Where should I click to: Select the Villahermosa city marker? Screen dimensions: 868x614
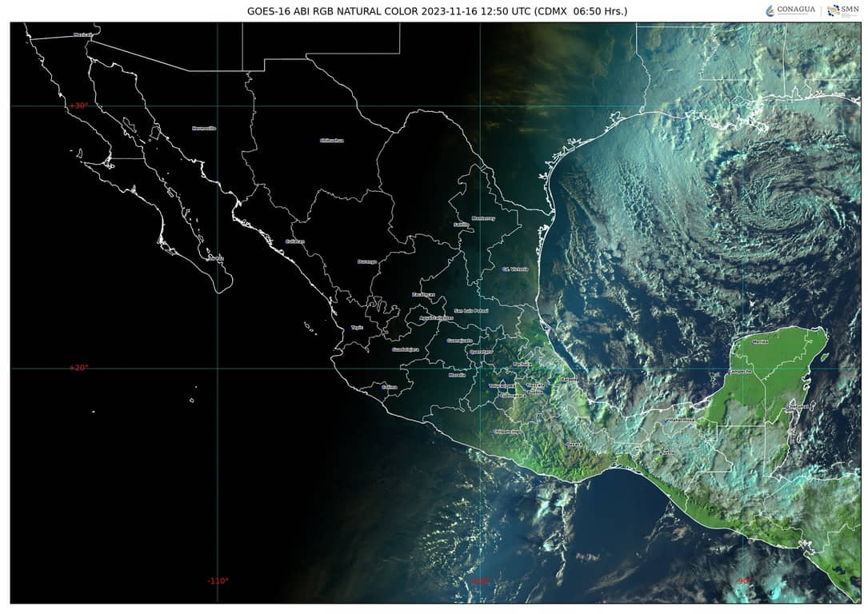click(x=682, y=419)
